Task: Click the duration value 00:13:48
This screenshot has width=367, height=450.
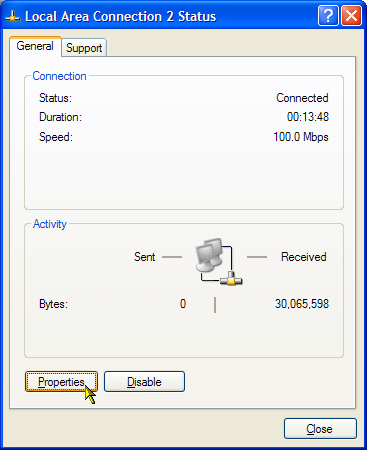Action: [x=308, y=117]
